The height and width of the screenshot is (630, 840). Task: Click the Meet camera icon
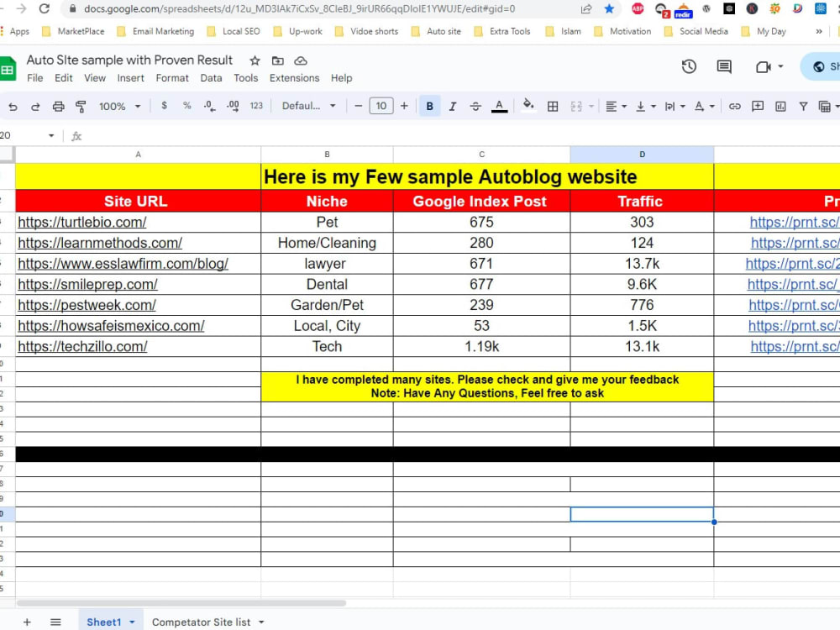point(763,66)
